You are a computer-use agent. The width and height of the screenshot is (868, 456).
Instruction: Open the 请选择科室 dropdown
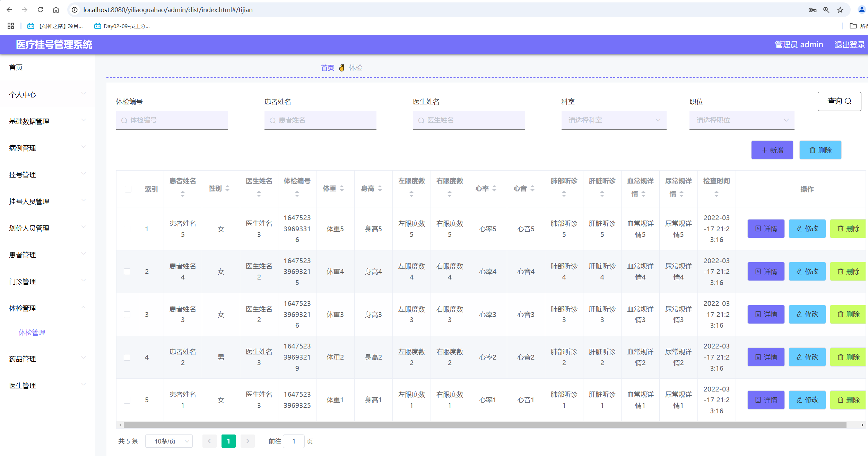[614, 120]
